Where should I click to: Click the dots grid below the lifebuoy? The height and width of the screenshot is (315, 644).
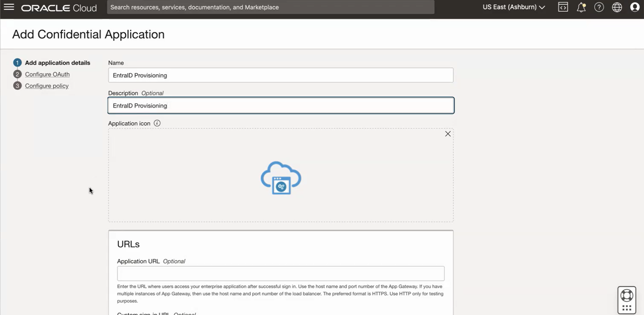click(627, 308)
